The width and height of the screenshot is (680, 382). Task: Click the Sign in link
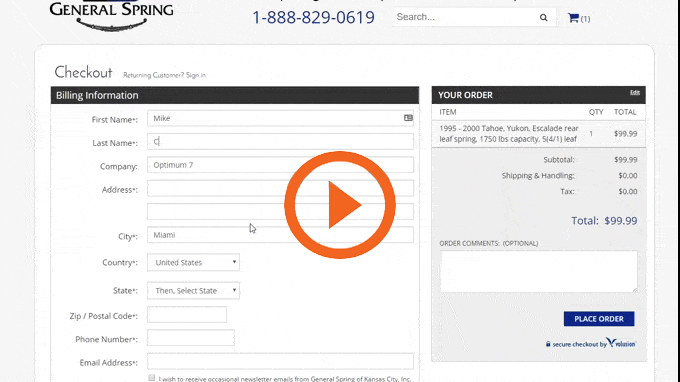(196, 75)
